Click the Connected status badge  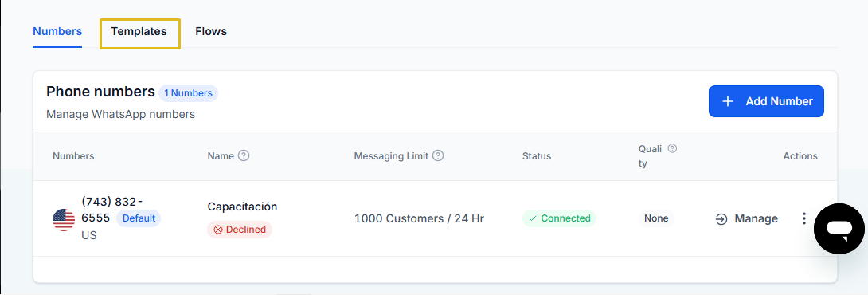(x=559, y=218)
